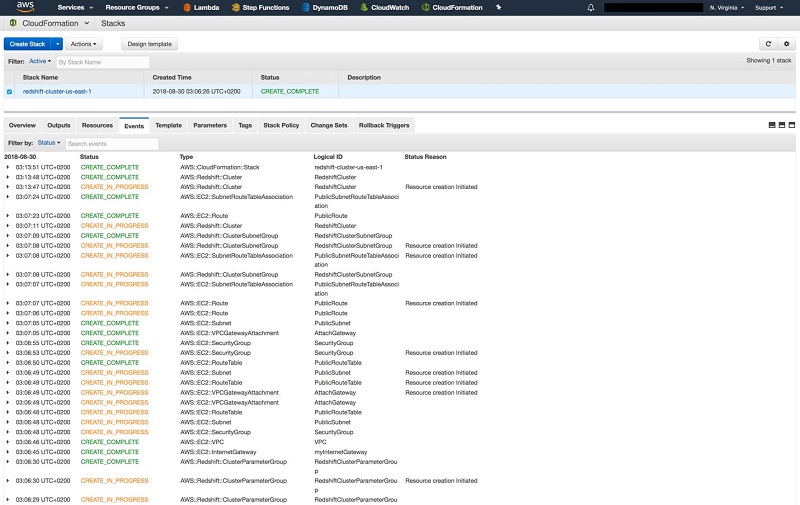This screenshot has height=505, width=800.
Task: Expand the 03:06:45 myInternetGateway event row
Action: point(8,452)
